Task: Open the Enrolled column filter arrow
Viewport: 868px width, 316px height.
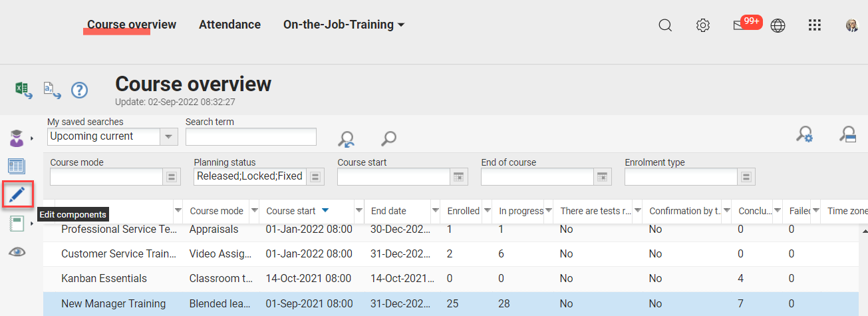Action: 487,211
